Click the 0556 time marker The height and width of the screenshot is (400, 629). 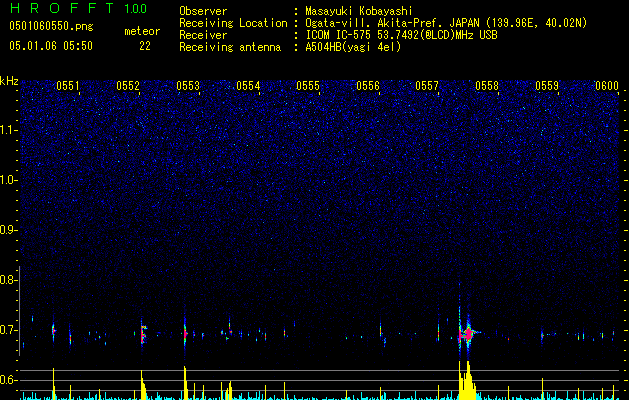(368, 86)
